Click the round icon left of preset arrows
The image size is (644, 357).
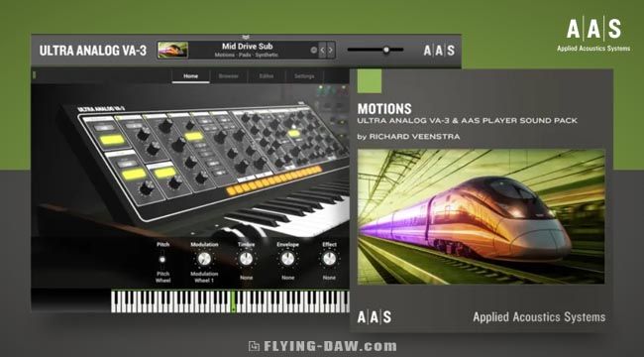(314, 51)
